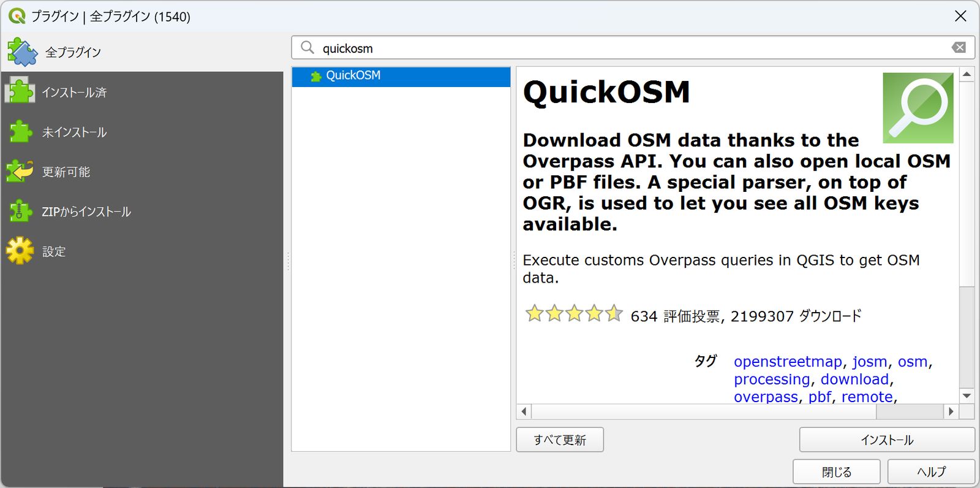This screenshot has width=980, height=488.
Task: Click the Settings gear icon
Action: [20, 251]
